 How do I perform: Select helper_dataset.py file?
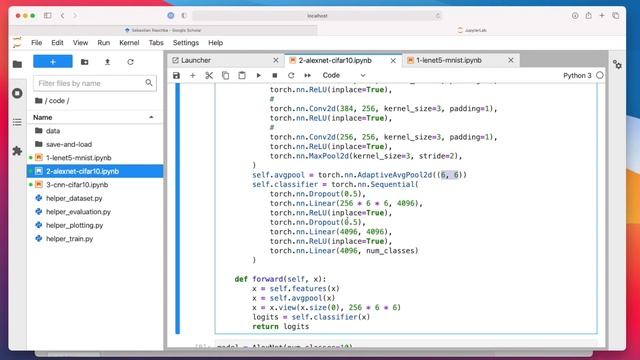coord(95,198)
